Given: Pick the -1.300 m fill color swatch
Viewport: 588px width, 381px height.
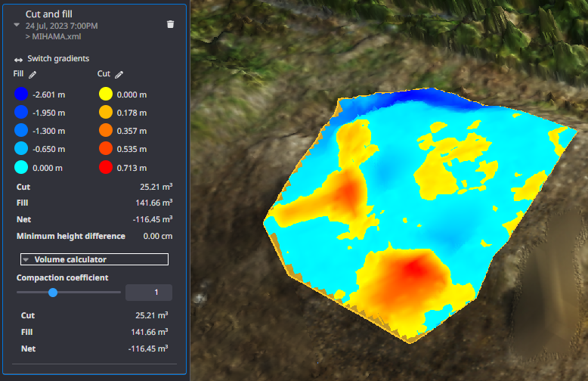Looking at the screenshot, I should click(21, 130).
